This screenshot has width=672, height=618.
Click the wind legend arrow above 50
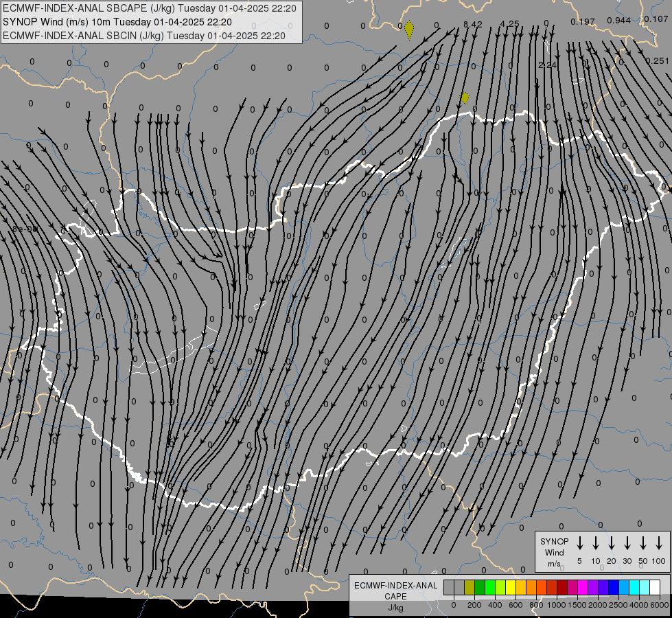click(x=643, y=543)
